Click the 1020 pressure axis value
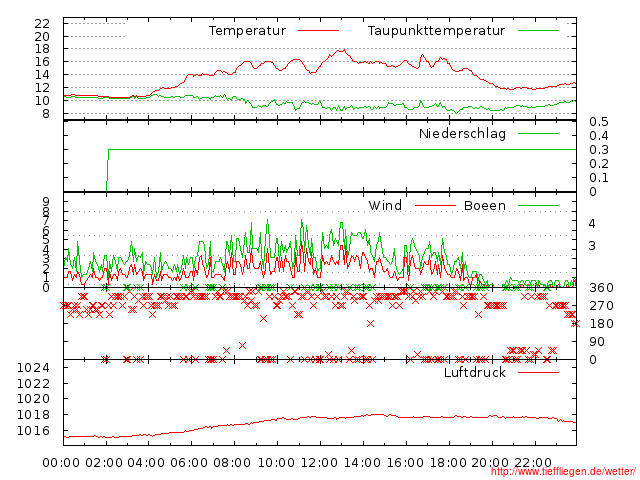This screenshot has height=480, width=640. click(x=33, y=399)
